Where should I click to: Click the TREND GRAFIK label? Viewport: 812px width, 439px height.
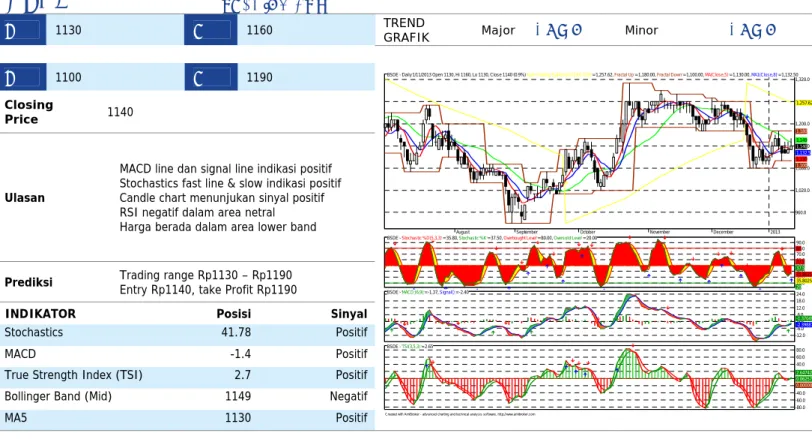(x=407, y=31)
